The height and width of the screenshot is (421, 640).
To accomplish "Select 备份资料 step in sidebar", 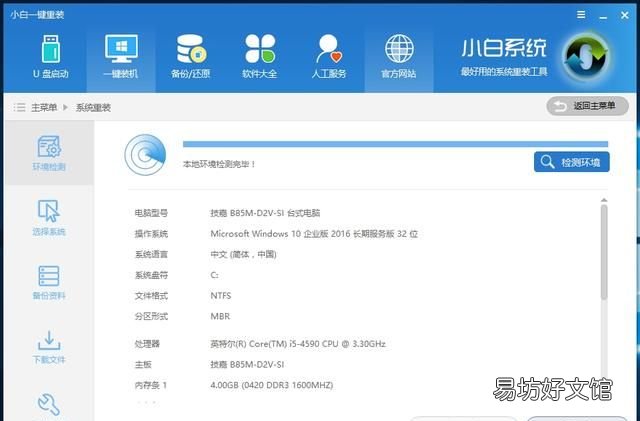I will pyautogui.click(x=49, y=283).
